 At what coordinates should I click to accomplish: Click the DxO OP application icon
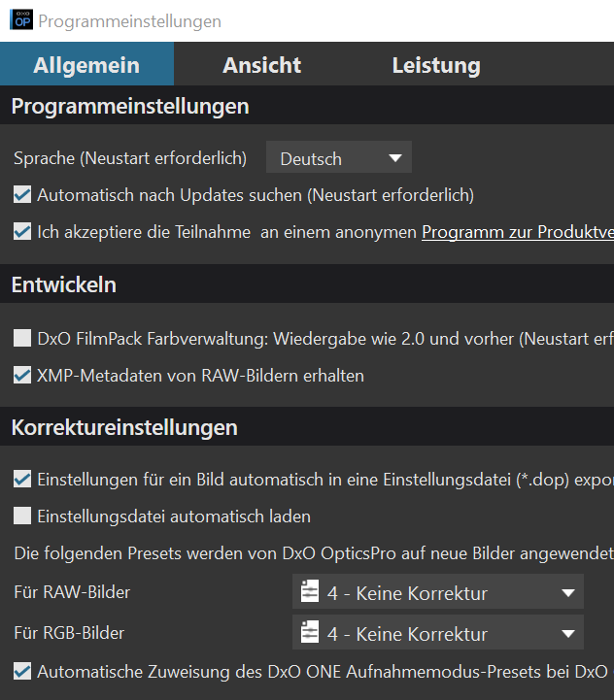21,20
